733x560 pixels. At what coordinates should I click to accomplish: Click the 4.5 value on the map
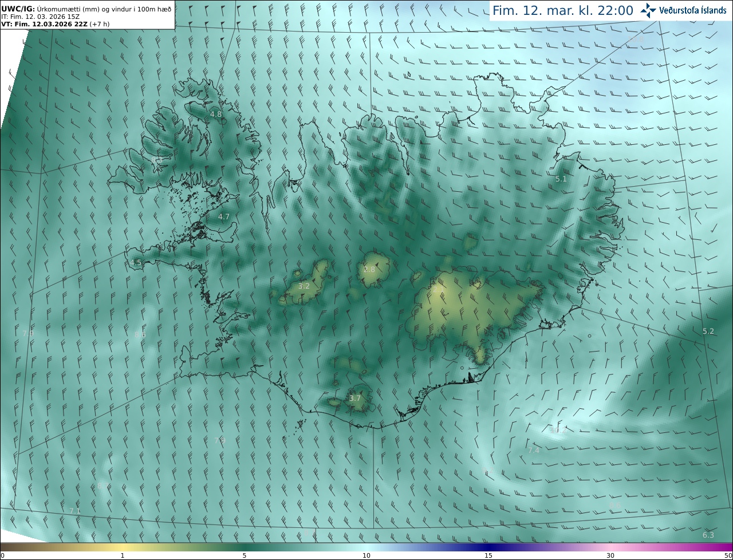click(136, 263)
